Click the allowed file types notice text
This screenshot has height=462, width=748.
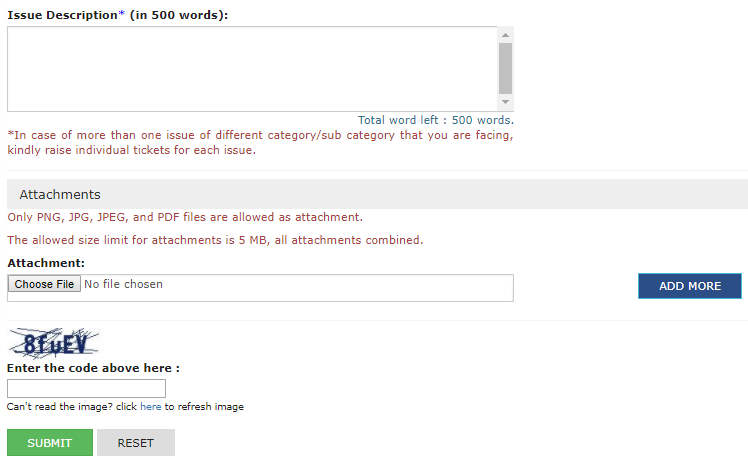(185, 217)
